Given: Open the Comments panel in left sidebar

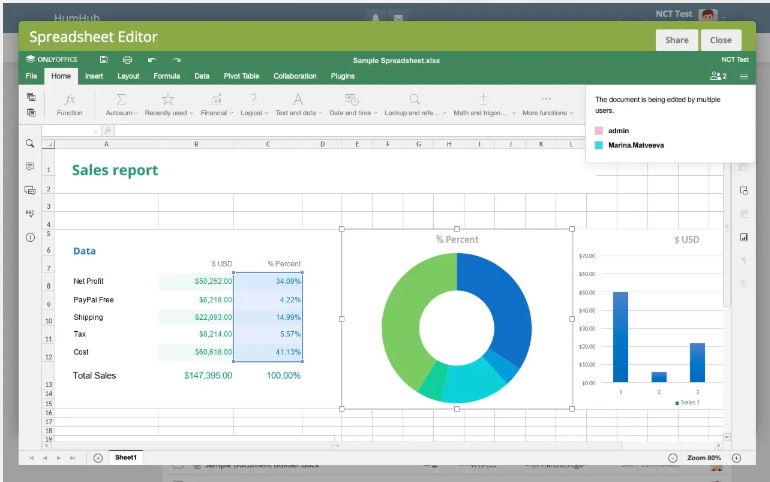Looking at the screenshot, I should click(30, 166).
